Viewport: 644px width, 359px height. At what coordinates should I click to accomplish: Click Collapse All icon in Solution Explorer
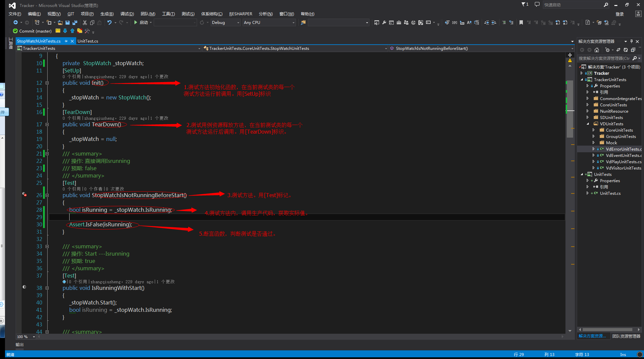click(x=633, y=50)
